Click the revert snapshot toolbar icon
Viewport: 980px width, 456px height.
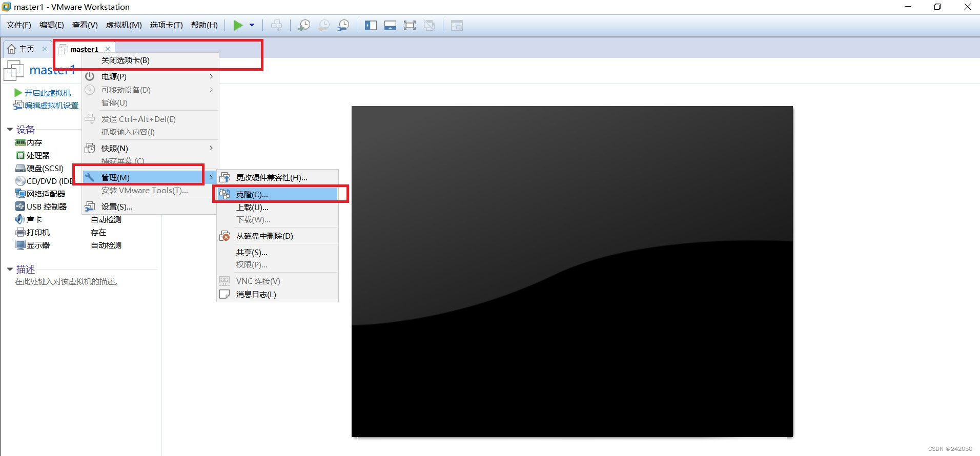click(324, 25)
